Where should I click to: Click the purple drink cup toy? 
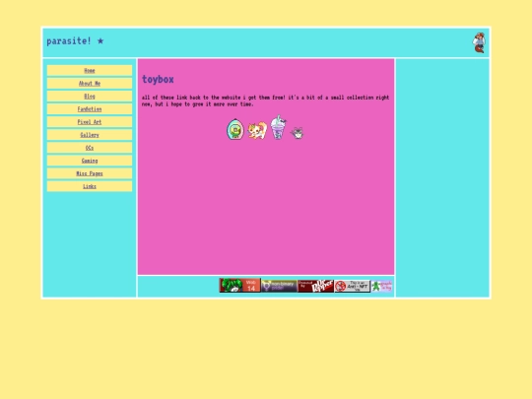coord(278,127)
